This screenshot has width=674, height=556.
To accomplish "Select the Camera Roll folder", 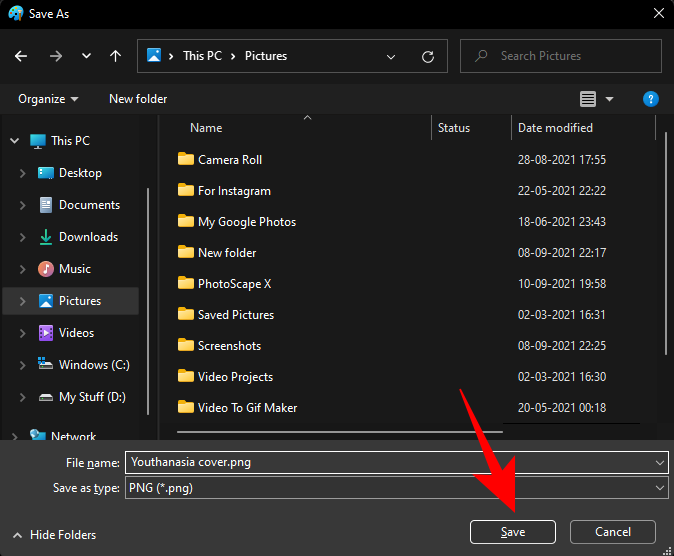I will pos(229,160).
